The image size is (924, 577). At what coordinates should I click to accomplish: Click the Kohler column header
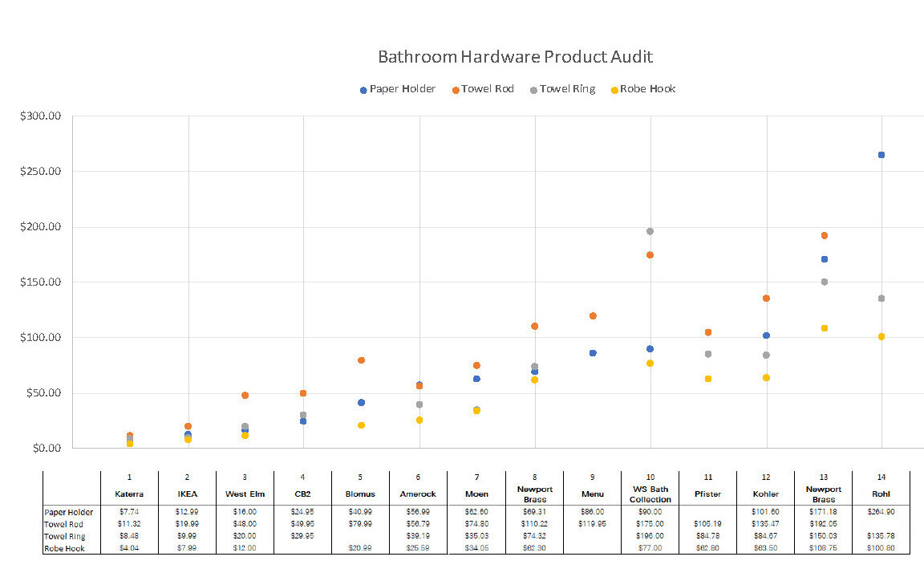pos(765,494)
